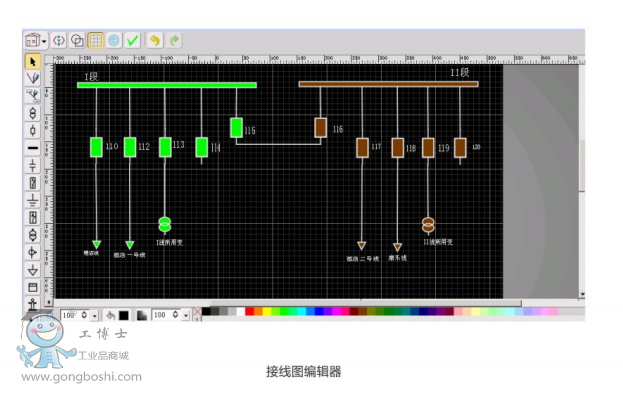
Task: Choose the downward triangle load tool
Action: pyautogui.click(x=33, y=270)
